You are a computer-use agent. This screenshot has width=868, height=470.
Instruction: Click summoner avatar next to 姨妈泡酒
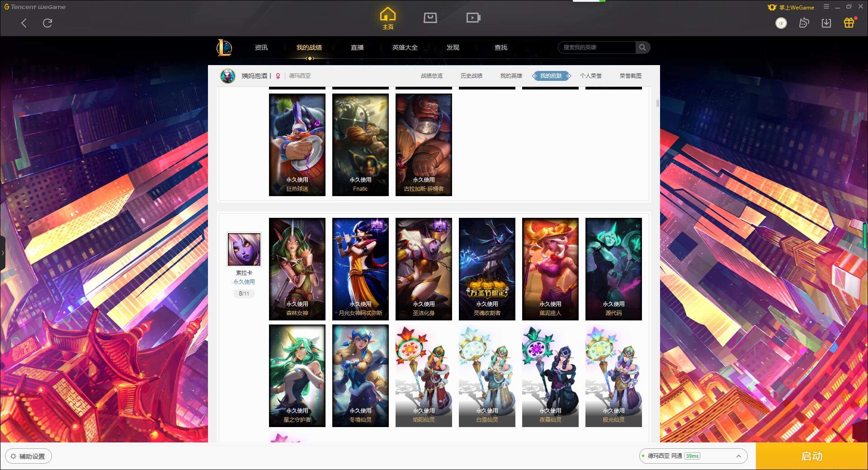pyautogui.click(x=228, y=76)
